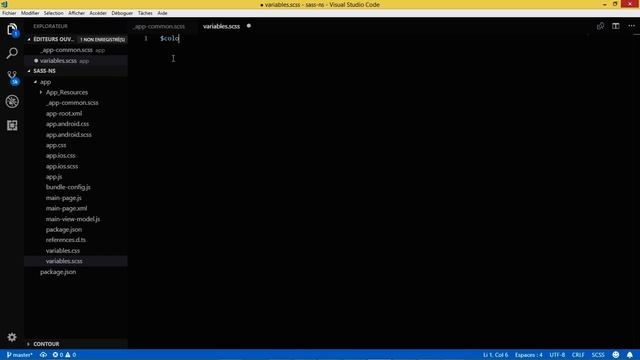Image resolution: width=640 pixels, height=360 pixels.
Task: Click the 1 NON ENREGISTRÉ(S) badge
Action: point(102,40)
